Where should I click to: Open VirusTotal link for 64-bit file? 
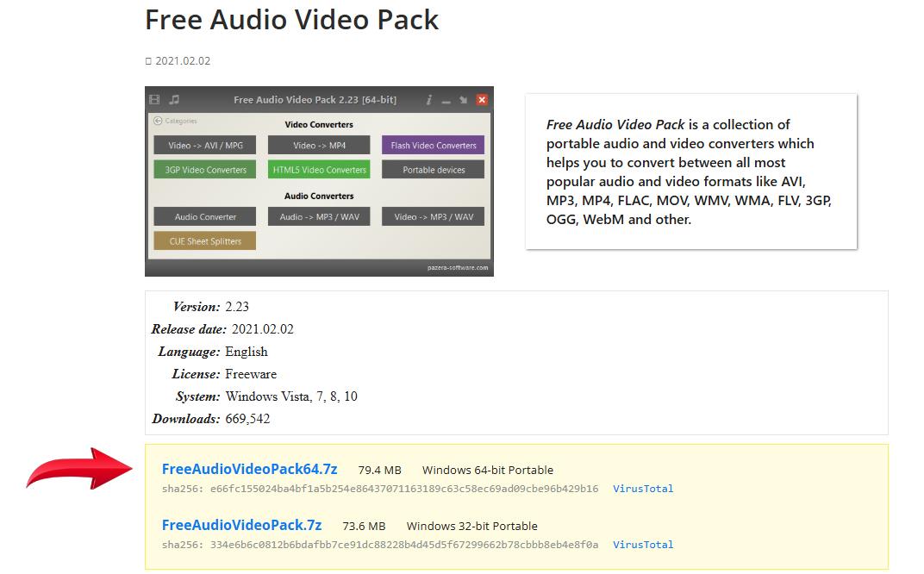coord(643,489)
